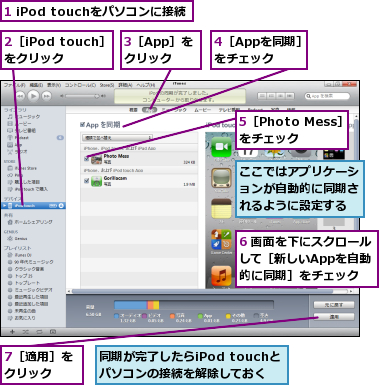Click the capacity usage bar
Viewport: 379px width, 385px height.
click(194, 305)
